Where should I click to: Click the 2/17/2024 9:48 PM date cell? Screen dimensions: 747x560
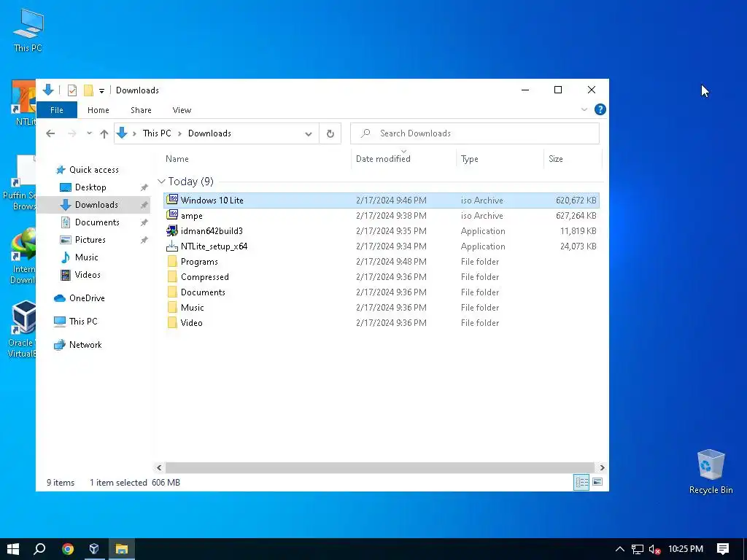click(x=391, y=262)
